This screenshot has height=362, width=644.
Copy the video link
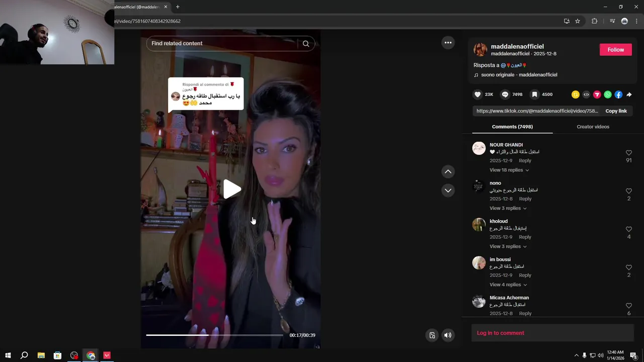616,111
